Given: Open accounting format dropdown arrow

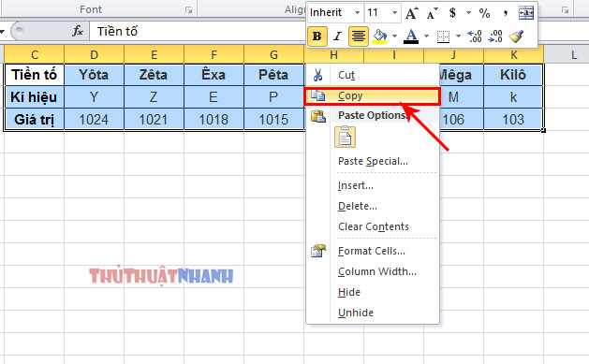Looking at the screenshot, I should pos(468,13).
